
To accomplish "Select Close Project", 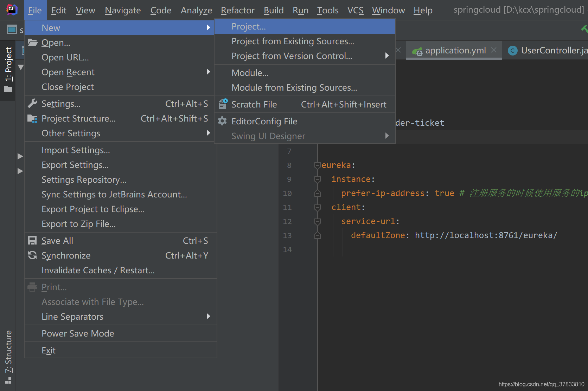I will (119, 87).
